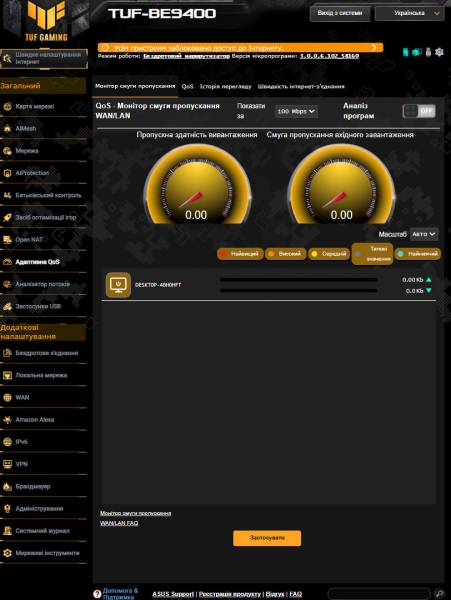The image size is (451, 600).
Task: Open the AiMesh sidebar icon
Action: click(7, 129)
